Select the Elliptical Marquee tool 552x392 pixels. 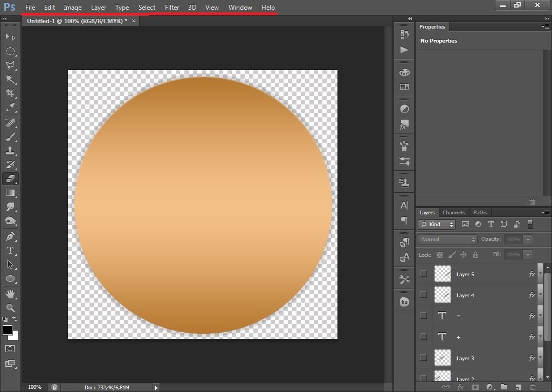[10, 51]
